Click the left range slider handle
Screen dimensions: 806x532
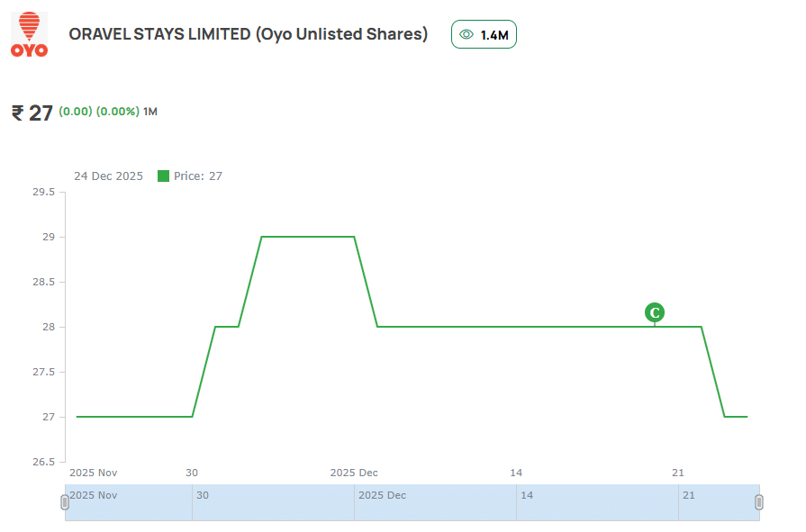tap(65, 502)
